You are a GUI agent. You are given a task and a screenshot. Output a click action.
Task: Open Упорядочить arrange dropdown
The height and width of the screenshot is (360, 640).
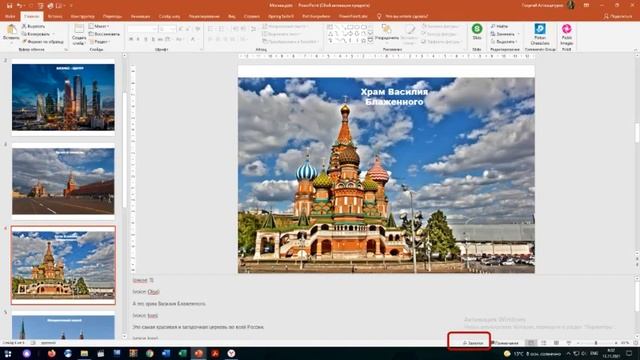coord(387,33)
